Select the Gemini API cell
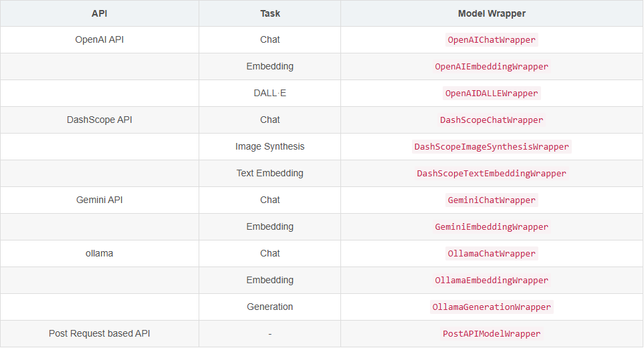Viewport: 644px width, 348px height. coord(100,200)
